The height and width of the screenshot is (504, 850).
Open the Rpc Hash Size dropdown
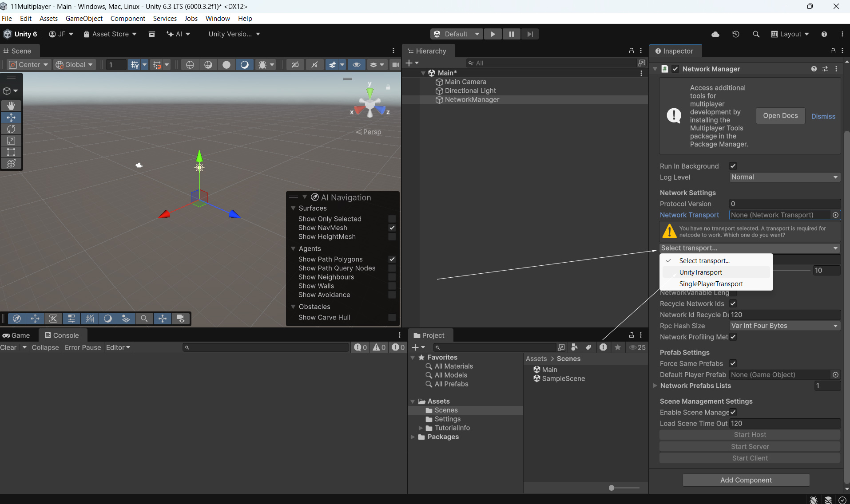(x=784, y=326)
